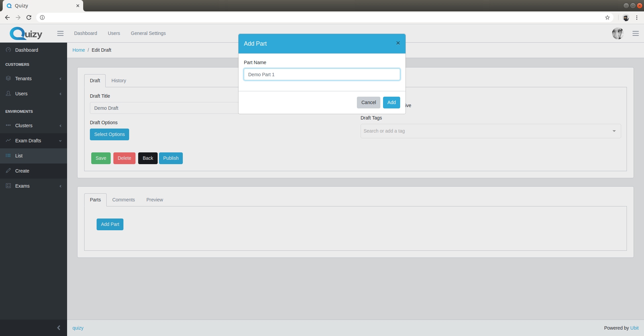Open the Ubit footer link
The image size is (644, 336).
(x=634, y=328)
